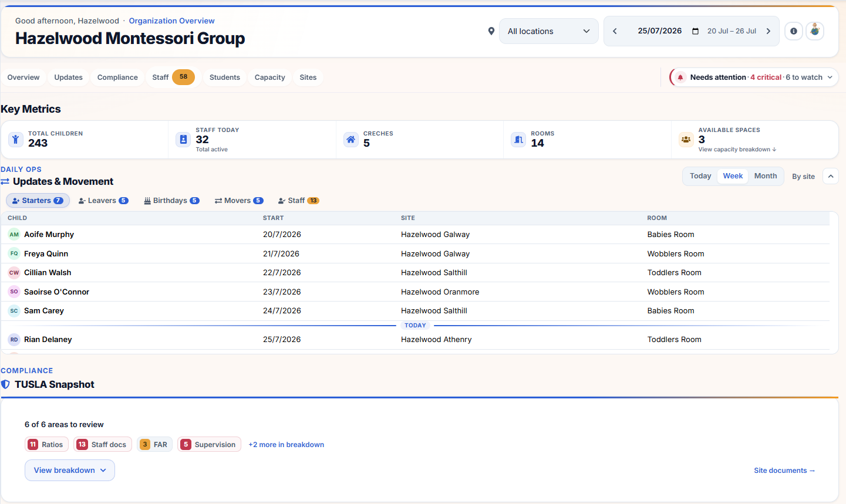Click Rian Delaney's RD avatar
846x504 pixels.
coord(14,340)
